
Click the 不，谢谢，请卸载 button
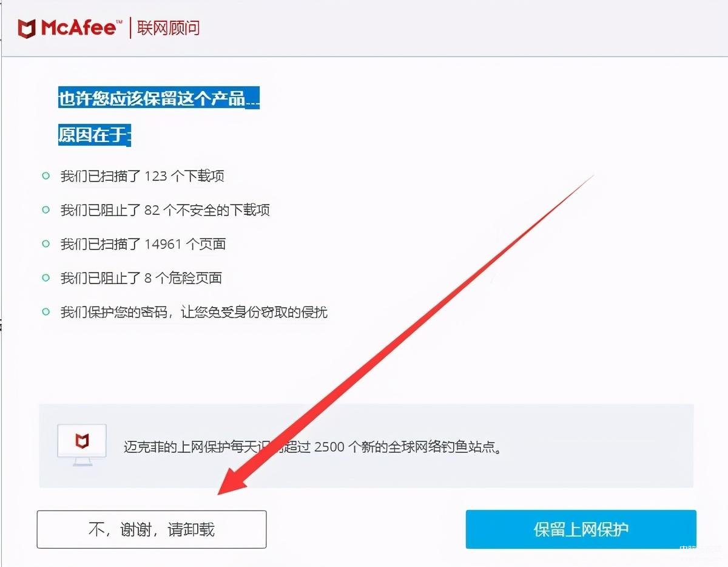tap(152, 529)
